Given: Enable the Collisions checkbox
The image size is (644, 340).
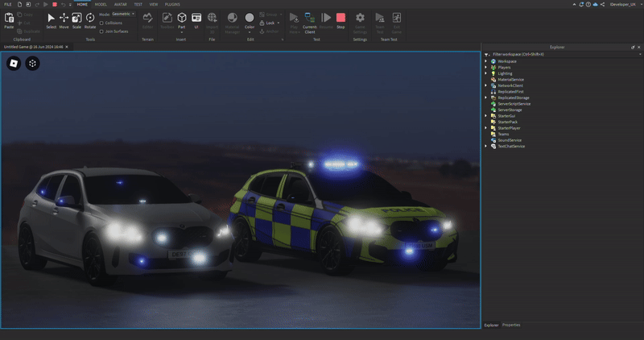Looking at the screenshot, I should point(101,23).
